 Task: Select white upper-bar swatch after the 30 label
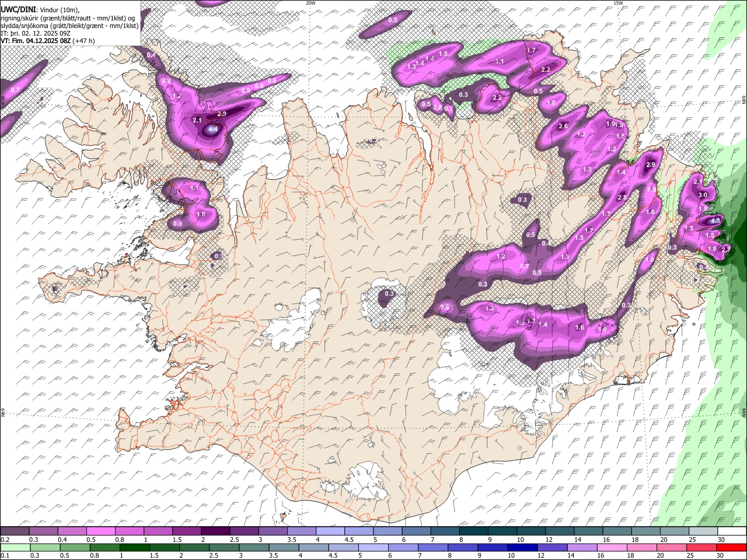tap(732, 531)
